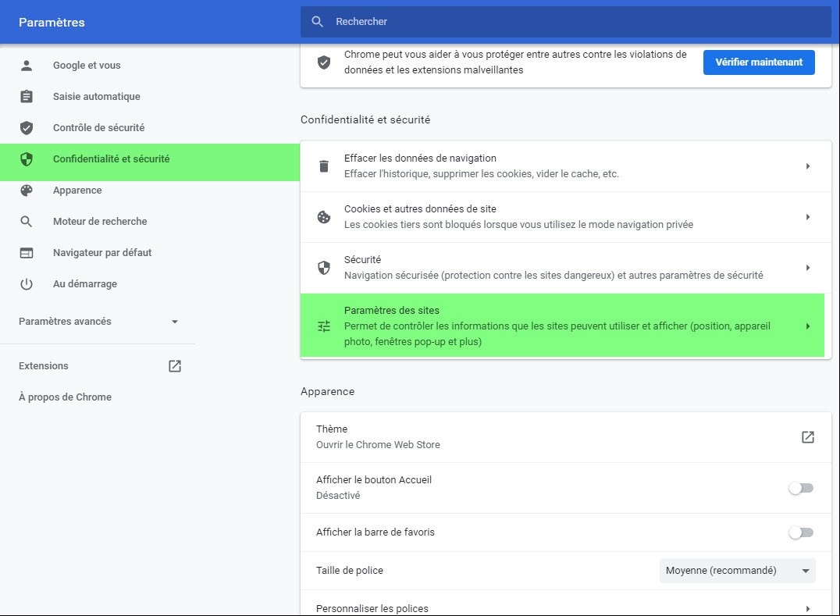Expand Paramètres avancés section arrow
Viewport: 840px width, 616px height.
[x=175, y=322]
